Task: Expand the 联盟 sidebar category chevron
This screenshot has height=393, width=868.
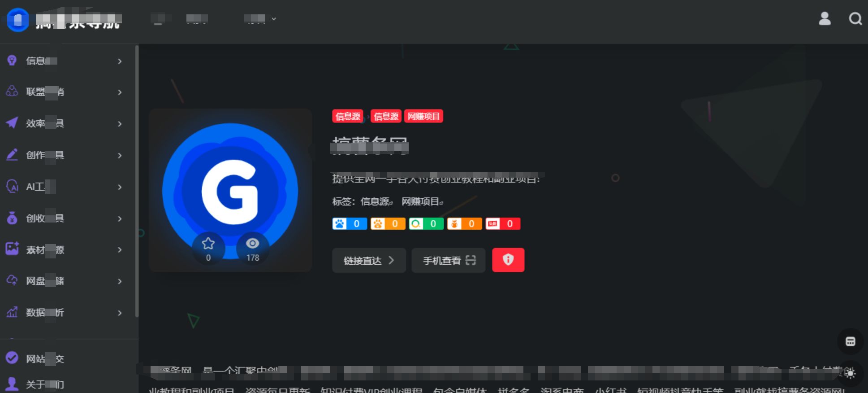Action: (x=120, y=92)
